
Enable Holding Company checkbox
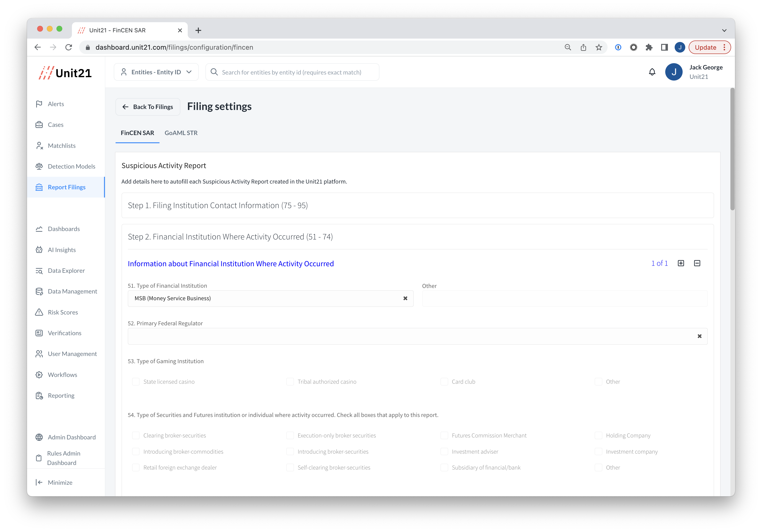(x=598, y=436)
